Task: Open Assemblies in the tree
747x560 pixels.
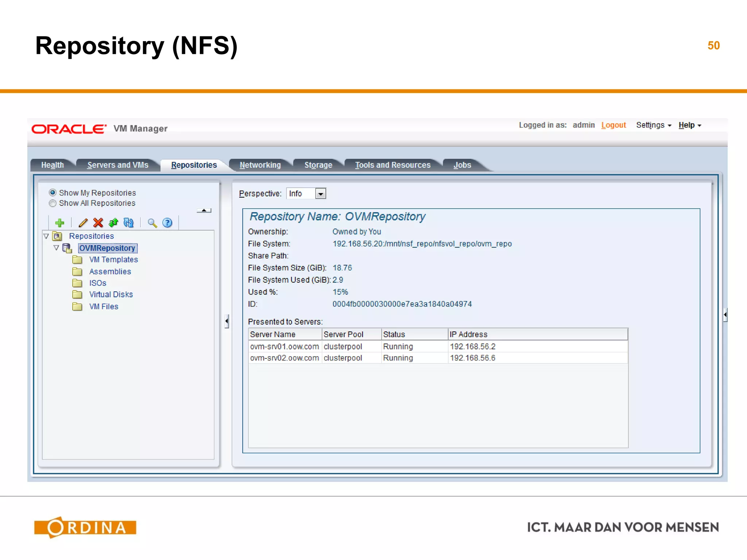Action: coord(110,272)
